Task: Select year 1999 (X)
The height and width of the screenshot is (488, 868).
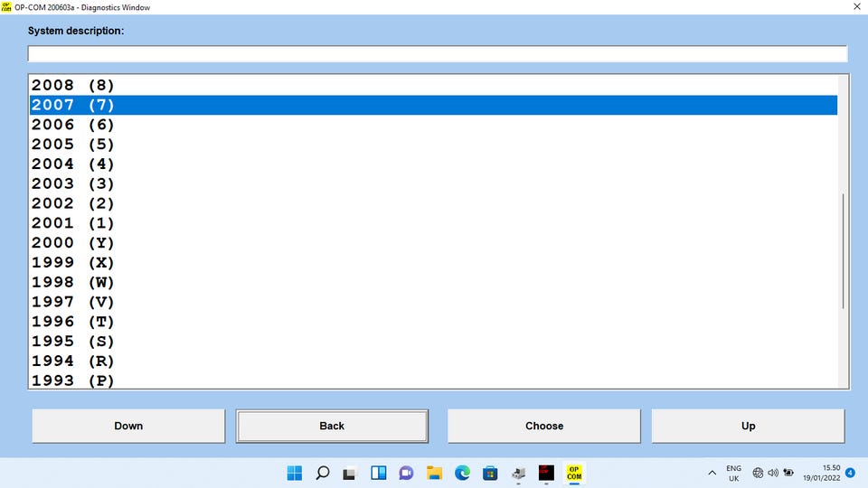Action: pos(433,263)
